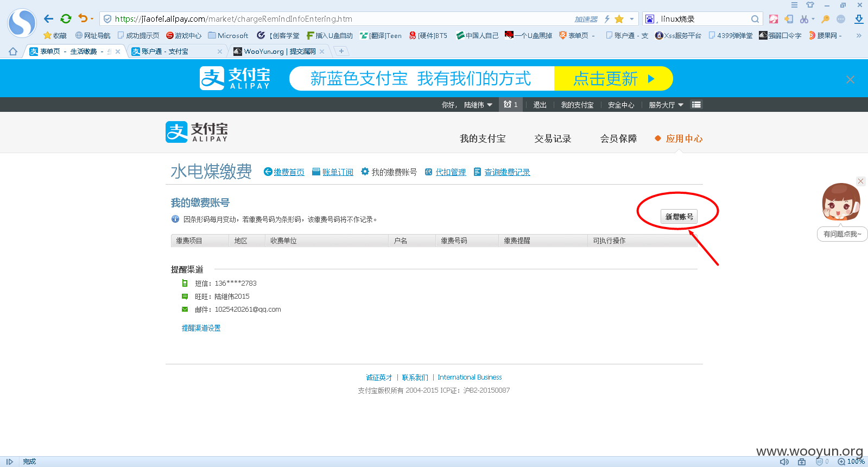Close the WooYun.org tab
This screenshot has height=467, width=868.
[x=322, y=52]
